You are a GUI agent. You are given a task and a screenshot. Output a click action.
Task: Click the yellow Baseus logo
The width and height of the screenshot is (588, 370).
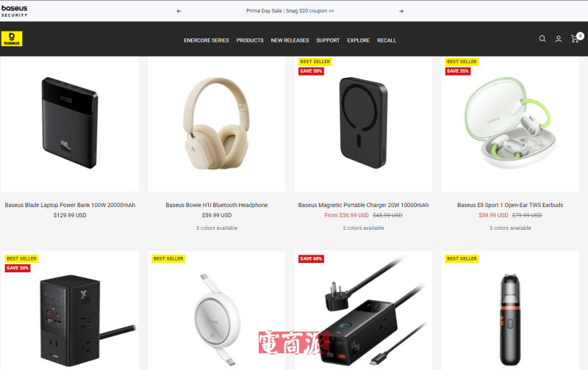12,39
